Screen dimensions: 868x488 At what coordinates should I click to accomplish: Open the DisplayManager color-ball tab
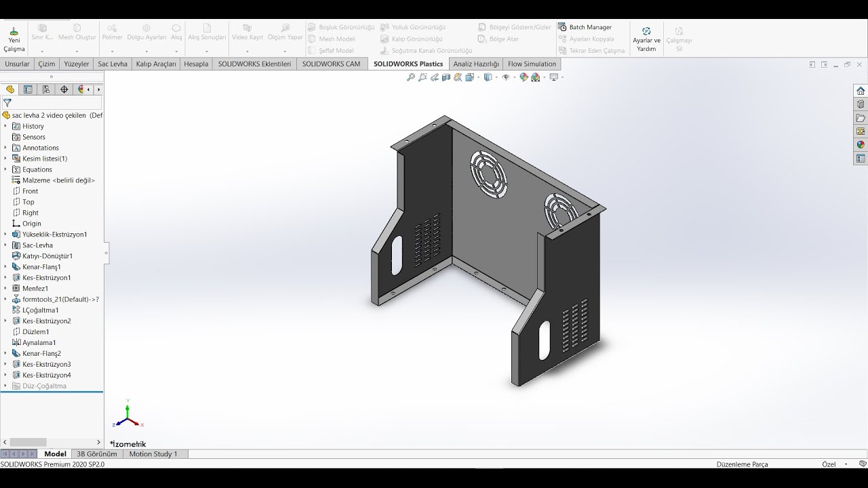81,89
